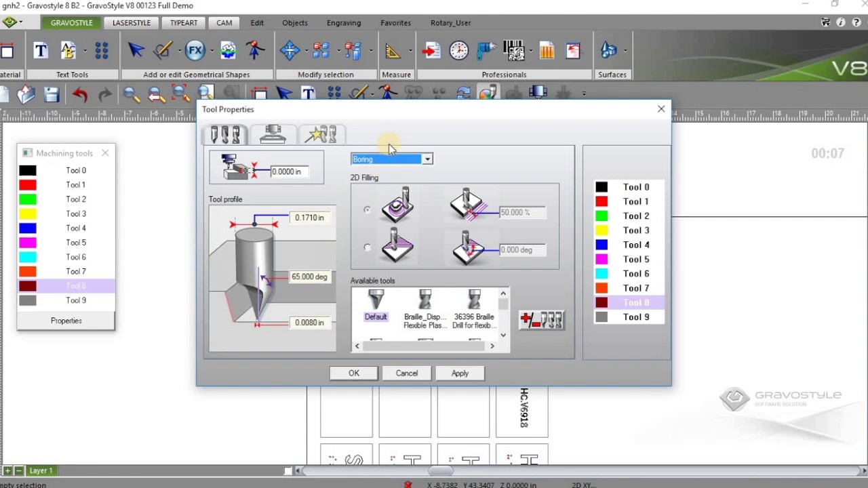The width and height of the screenshot is (868, 488).
Task: Click the node edit pin icon in ribbon
Action: click(x=255, y=50)
